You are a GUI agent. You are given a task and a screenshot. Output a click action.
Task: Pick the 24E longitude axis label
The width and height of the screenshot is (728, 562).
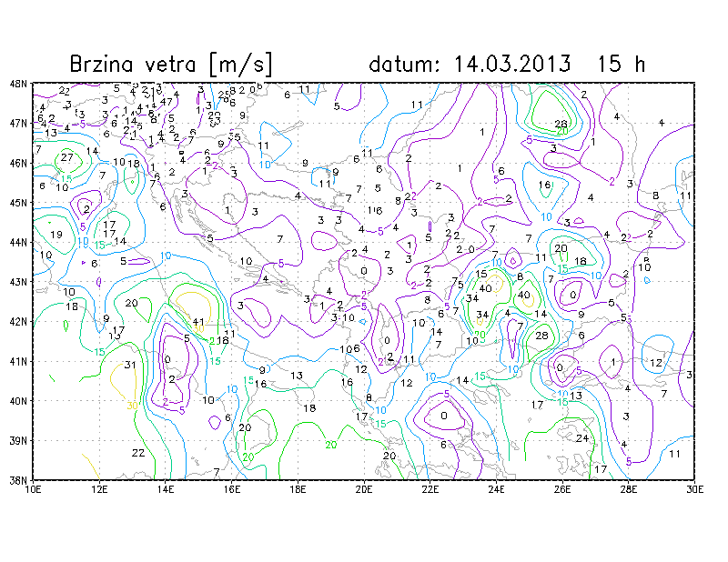(496, 489)
